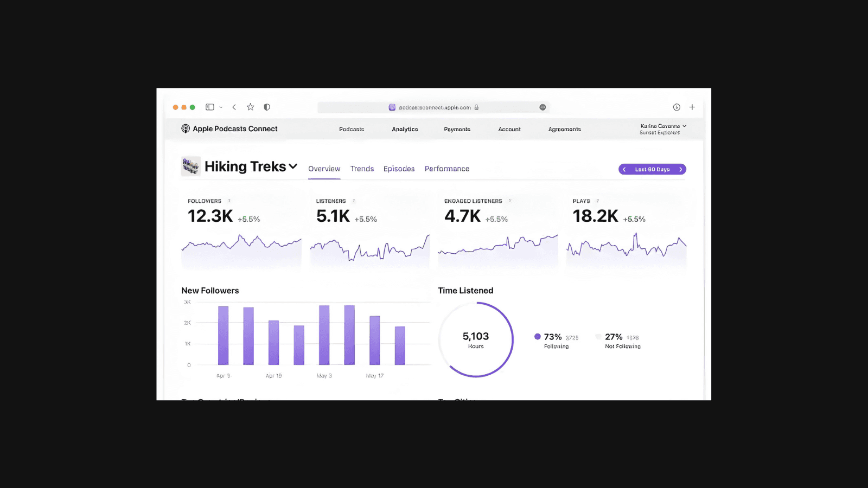Image resolution: width=868 pixels, height=488 pixels.
Task: Click the 5,103 Hours donut chart
Action: click(x=476, y=339)
